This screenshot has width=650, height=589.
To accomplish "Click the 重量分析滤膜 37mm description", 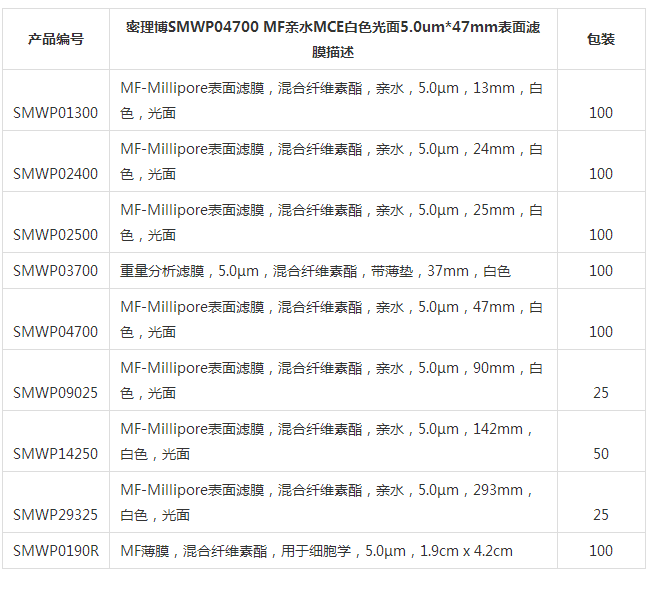I will coord(315,271).
